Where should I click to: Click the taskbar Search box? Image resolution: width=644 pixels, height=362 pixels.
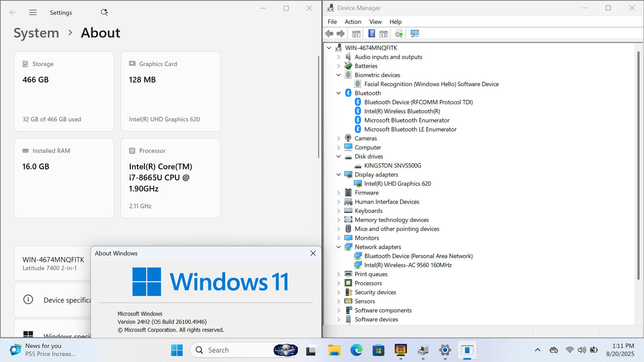click(x=245, y=350)
